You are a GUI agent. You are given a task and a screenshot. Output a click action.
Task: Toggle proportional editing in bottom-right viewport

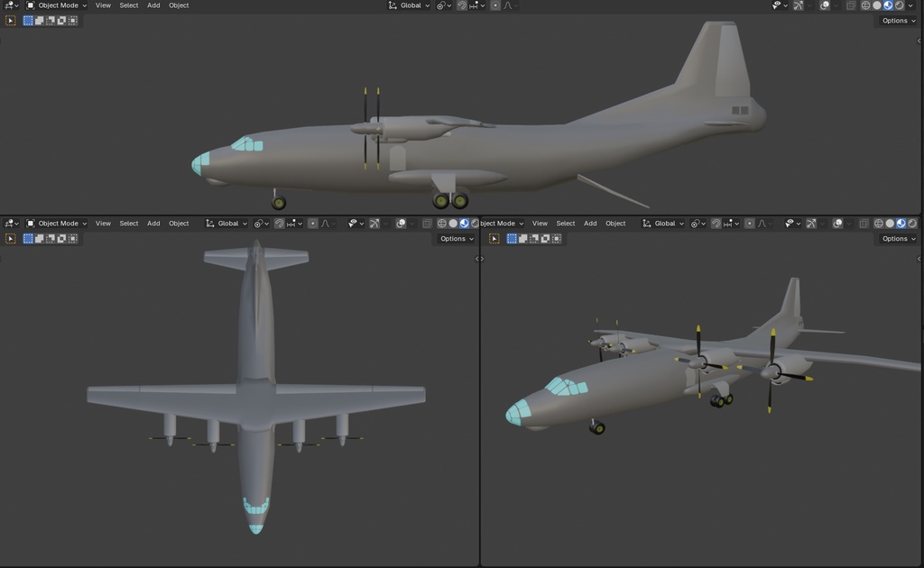pos(749,223)
